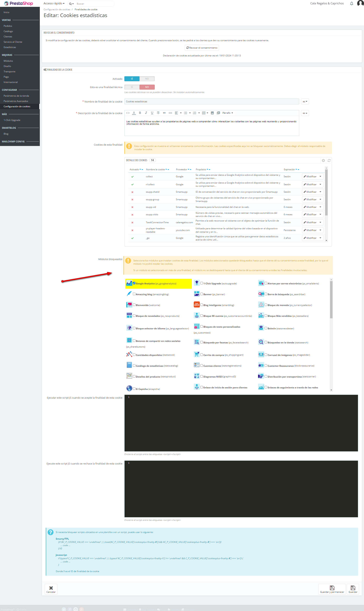364x611 pixels.
Task: Check the 1-Click Upgrade module checkbox
Action: tap(202, 283)
